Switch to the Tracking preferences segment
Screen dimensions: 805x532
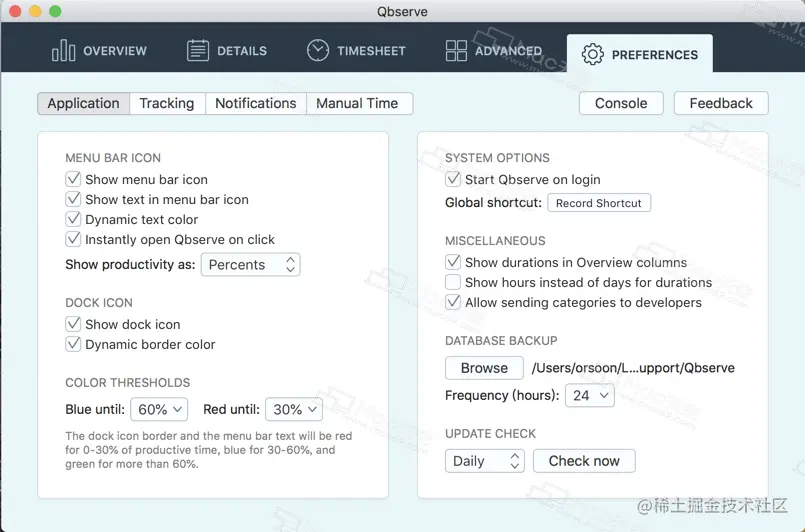click(x=167, y=103)
